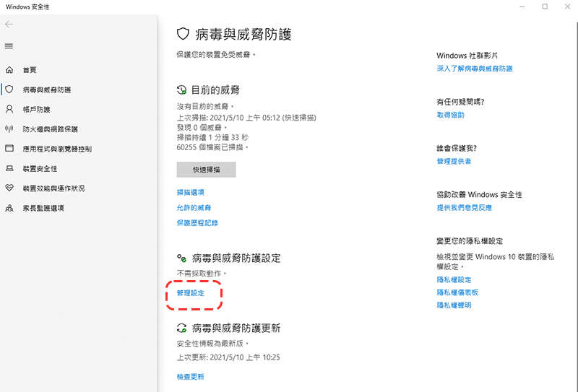Go to 首頁 in the sidebar

click(x=30, y=70)
